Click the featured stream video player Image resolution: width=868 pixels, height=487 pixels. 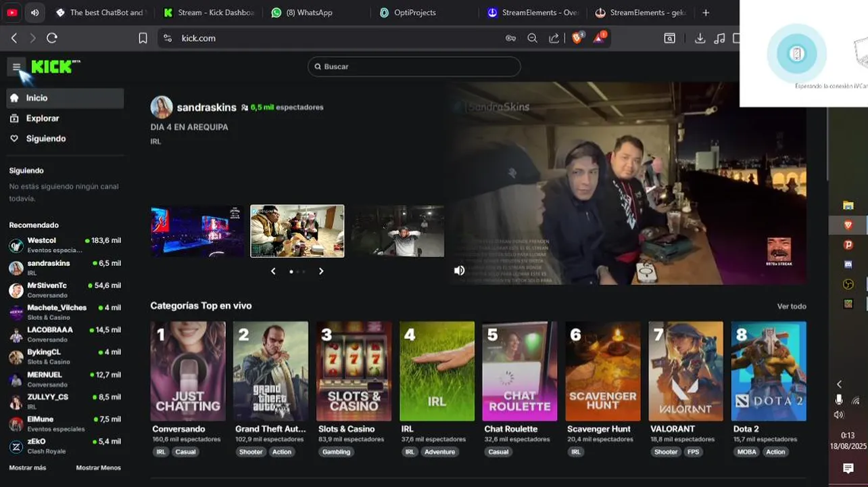pyautogui.click(x=629, y=183)
